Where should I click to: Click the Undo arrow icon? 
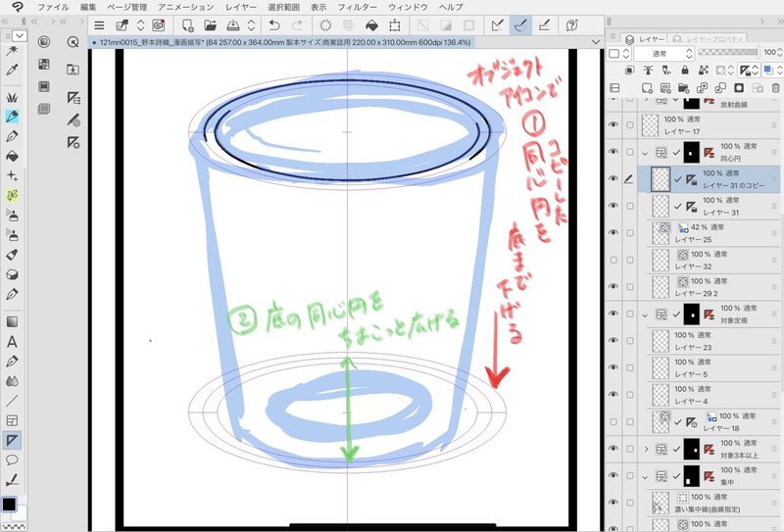click(x=274, y=25)
